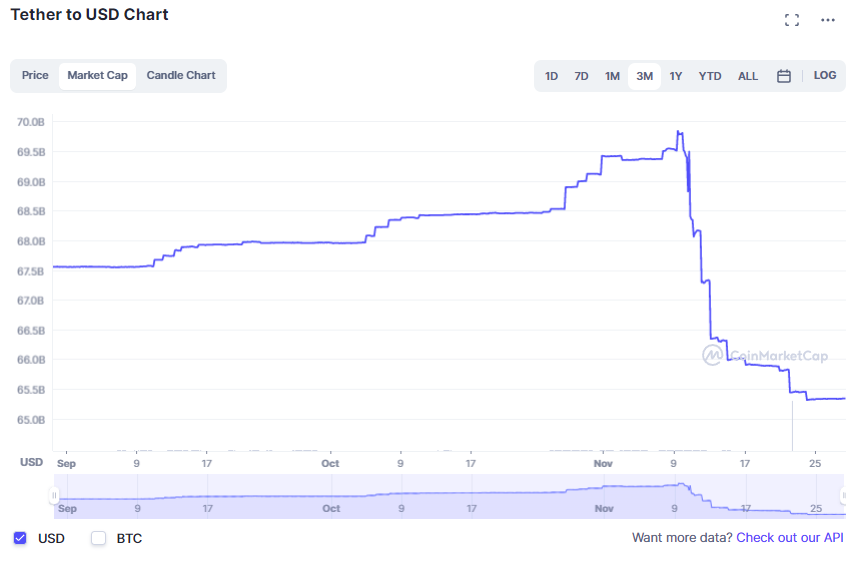
Task: Select the 7D time range
Action: point(581,76)
